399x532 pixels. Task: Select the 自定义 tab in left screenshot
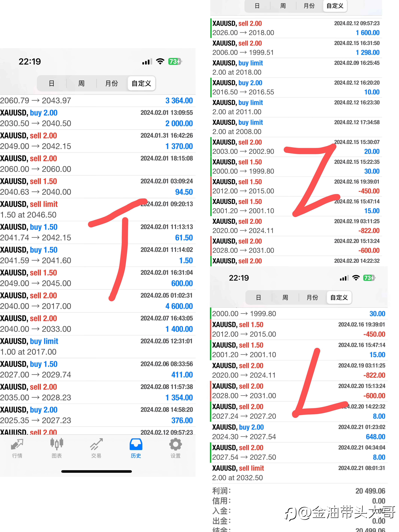pos(141,83)
